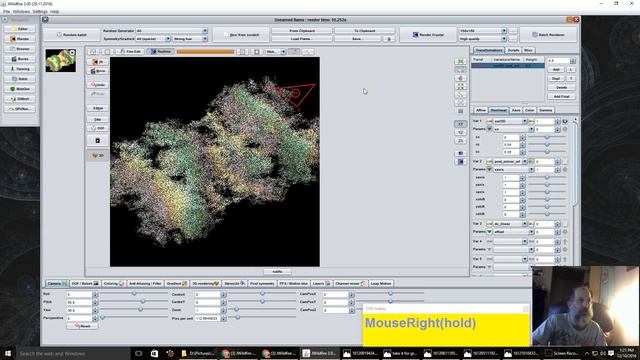Toggle the XY plane edit button
Viewport: 640px width, 360px height.
tap(460, 124)
